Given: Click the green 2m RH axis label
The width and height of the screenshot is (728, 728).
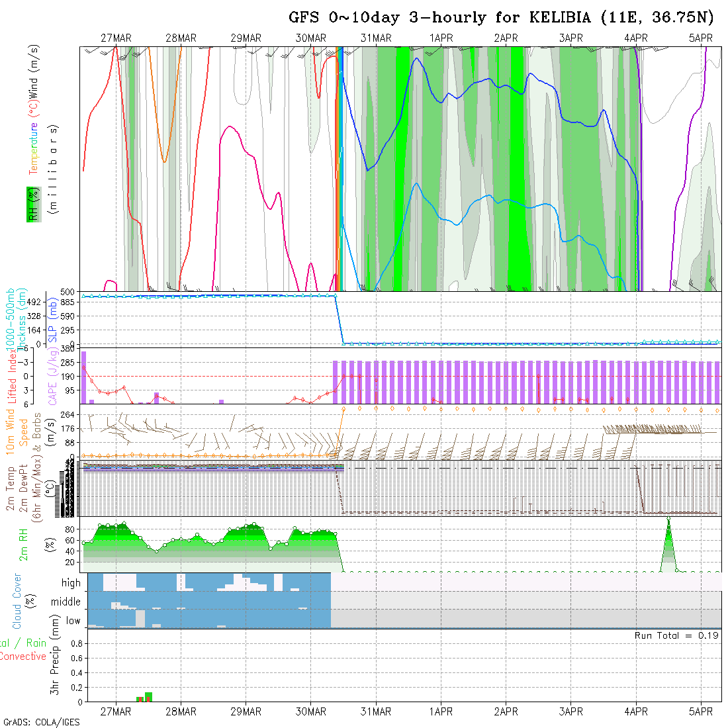Looking at the screenshot, I should coord(24,544).
